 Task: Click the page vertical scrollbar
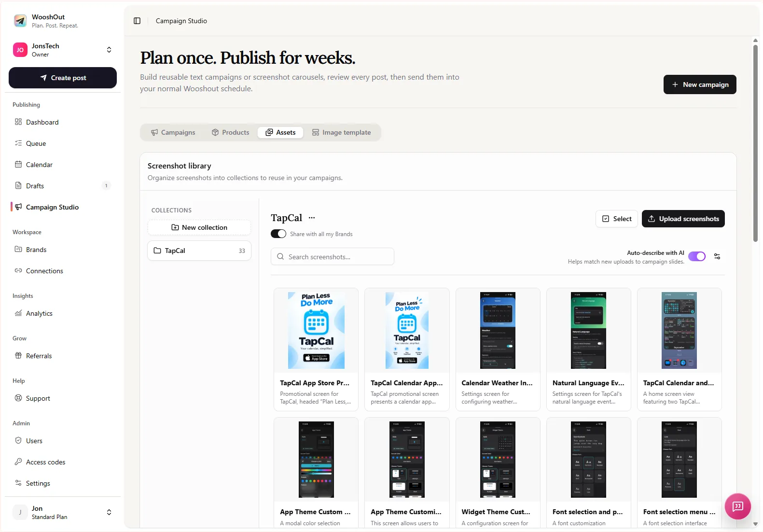[x=755, y=143]
